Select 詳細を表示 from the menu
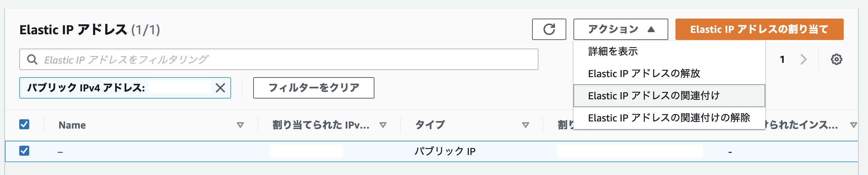Viewport: 868px width, 175px height. [613, 51]
